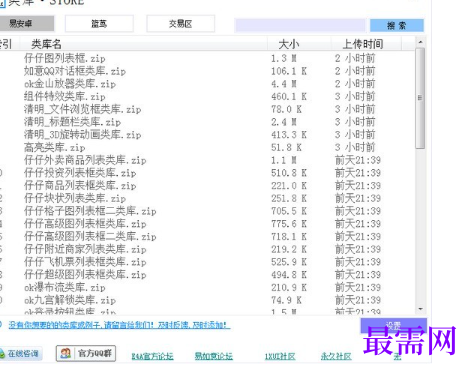
Task: Select 清明_文件浏览框类库.zip
Action: (x=83, y=109)
